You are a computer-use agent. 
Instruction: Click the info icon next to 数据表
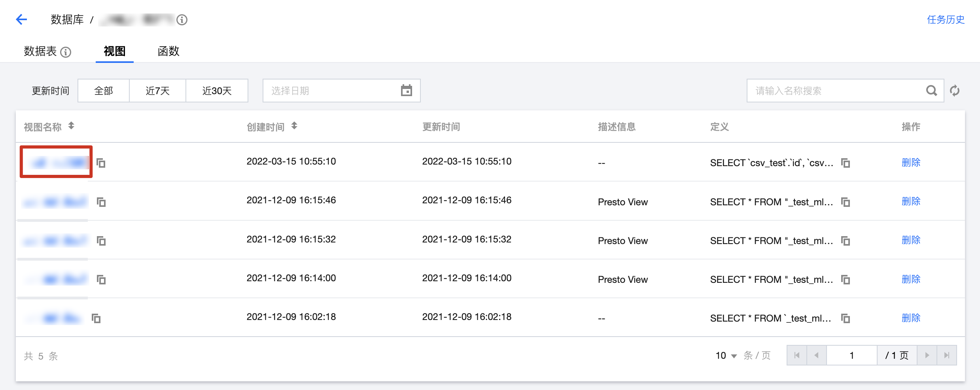point(66,52)
